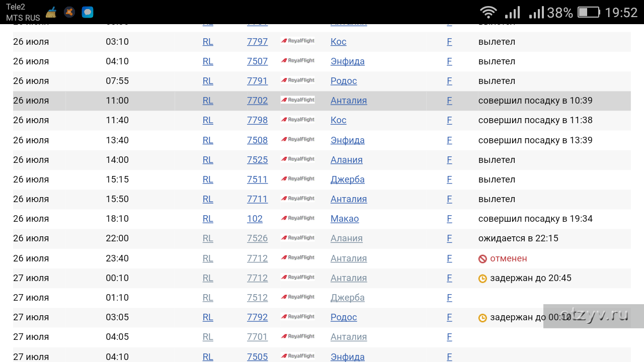The image size is (644, 362).
Task: Click the RL airline code for flight 7798
Action: click(x=208, y=120)
